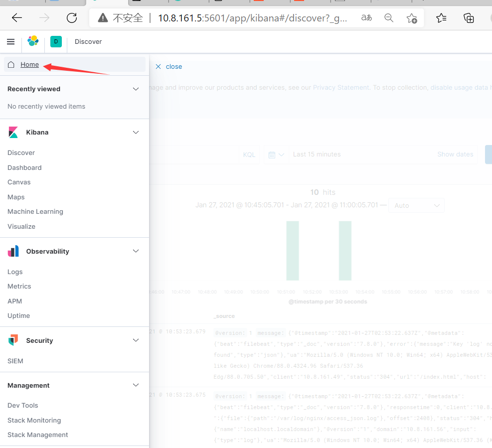The width and height of the screenshot is (492, 448).
Task: Open the Auto interval dropdown
Action: (x=416, y=205)
